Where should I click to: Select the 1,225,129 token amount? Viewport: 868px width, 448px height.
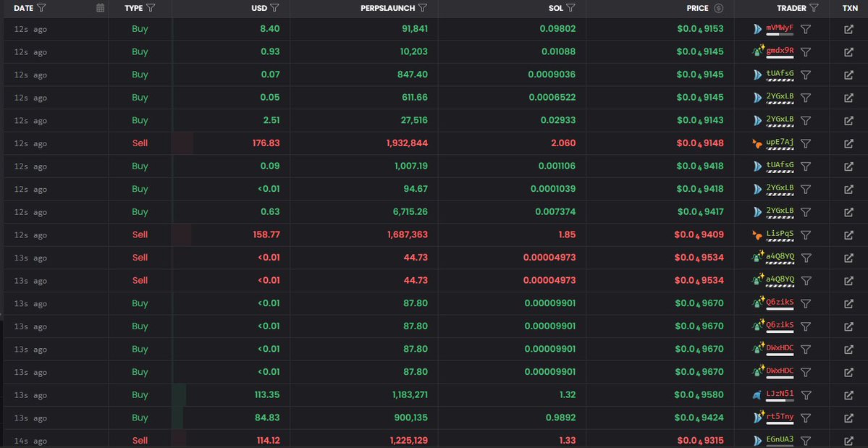[x=409, y=441]
